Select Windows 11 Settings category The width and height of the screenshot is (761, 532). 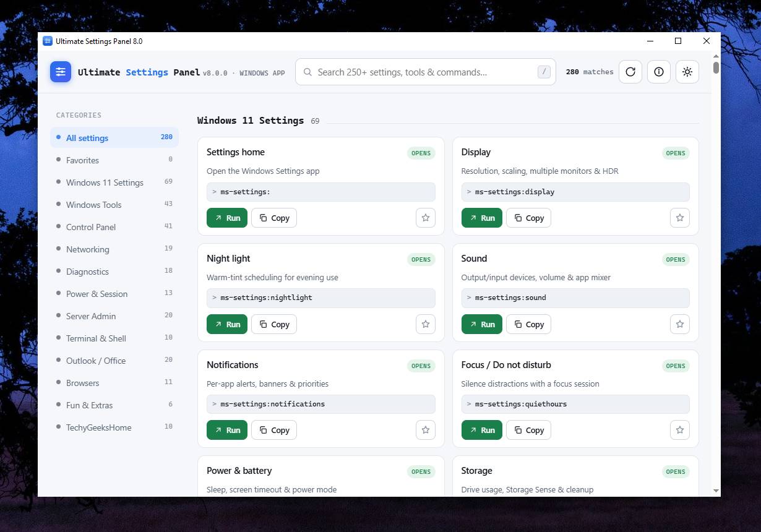click(114, 182)
